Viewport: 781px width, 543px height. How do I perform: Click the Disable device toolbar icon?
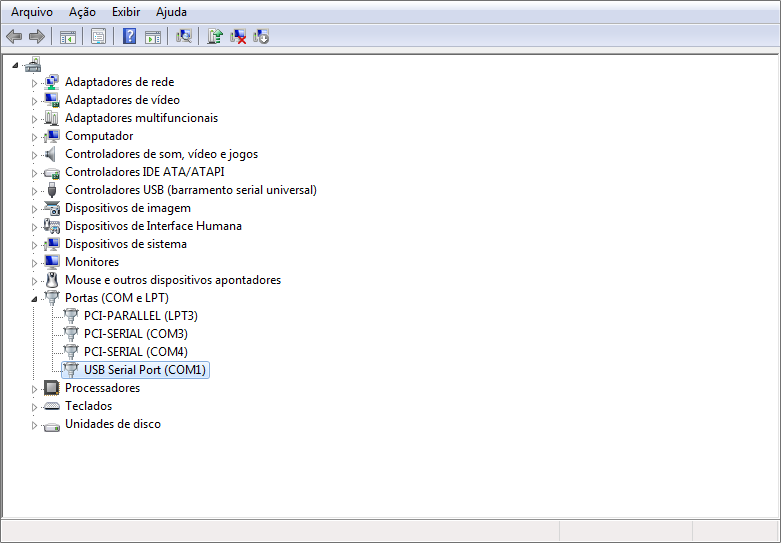261,37
